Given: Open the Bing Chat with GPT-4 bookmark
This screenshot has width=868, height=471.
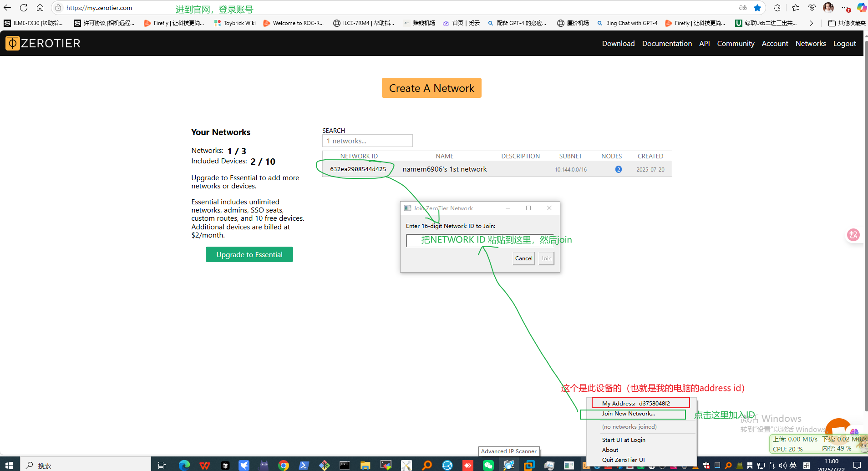Looking at the screenshot, I should (627, 23).
